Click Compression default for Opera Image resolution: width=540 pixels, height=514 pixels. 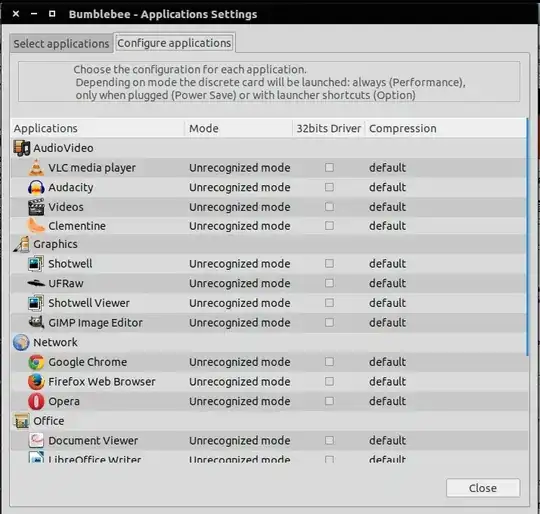(x=387, y=401)
